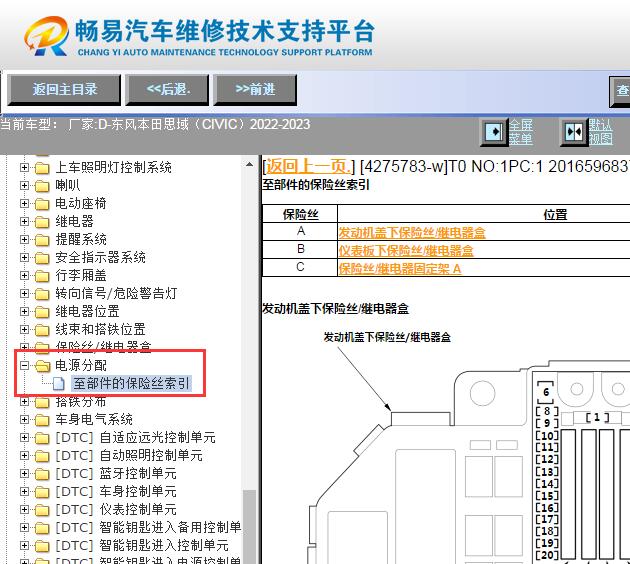This screenshot has height=564, width=630.
Task: Select the 至部件的保险丝索引 tree item
Action: 131,383
